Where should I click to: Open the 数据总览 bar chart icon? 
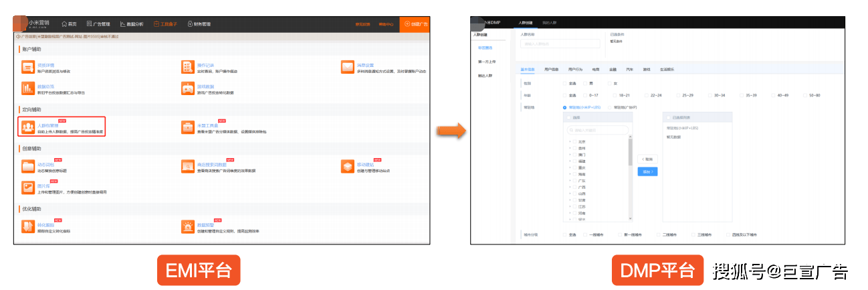coord(27,88)
